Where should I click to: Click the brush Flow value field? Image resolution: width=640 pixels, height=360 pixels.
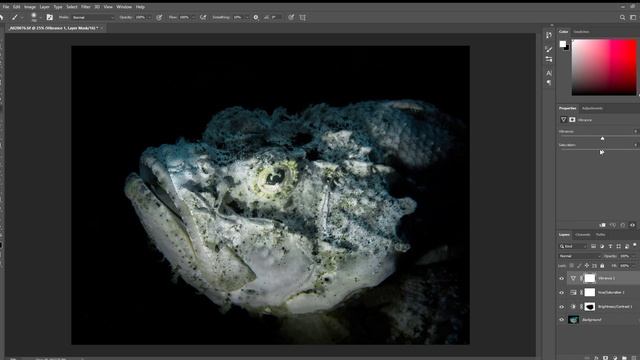point(185,18)
